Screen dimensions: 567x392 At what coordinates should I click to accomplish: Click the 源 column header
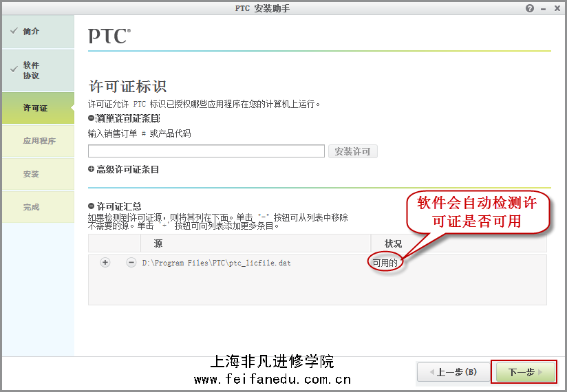[255, 243]
